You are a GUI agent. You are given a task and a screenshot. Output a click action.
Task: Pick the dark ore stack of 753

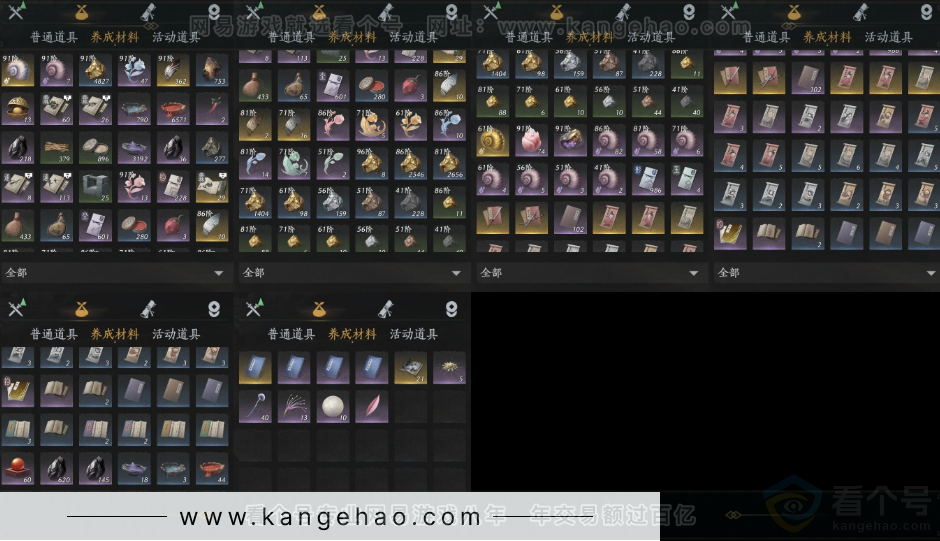[x=212, y=70]
